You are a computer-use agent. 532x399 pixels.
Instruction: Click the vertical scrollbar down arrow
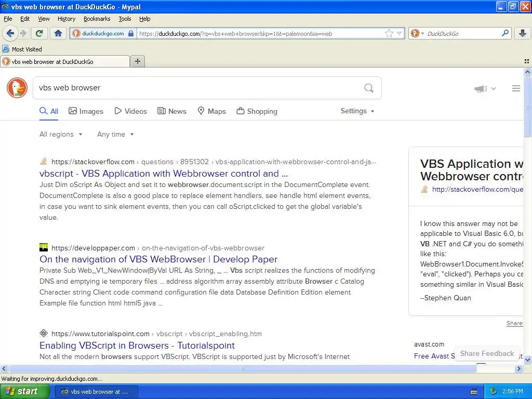coord(527,360)
